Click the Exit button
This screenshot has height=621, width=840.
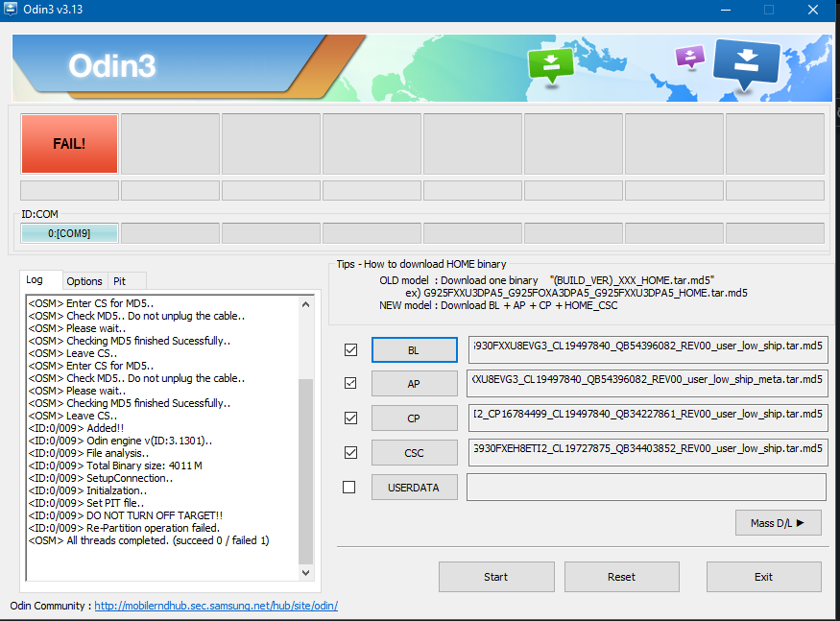[x=763, y=577]
